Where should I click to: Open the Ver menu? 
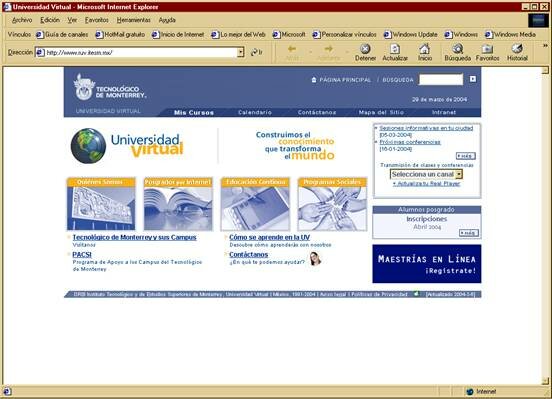click(72, 20)
